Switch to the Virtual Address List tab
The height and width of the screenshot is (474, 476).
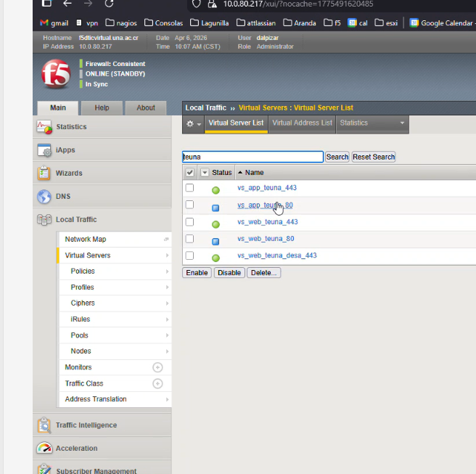(302, 123)
